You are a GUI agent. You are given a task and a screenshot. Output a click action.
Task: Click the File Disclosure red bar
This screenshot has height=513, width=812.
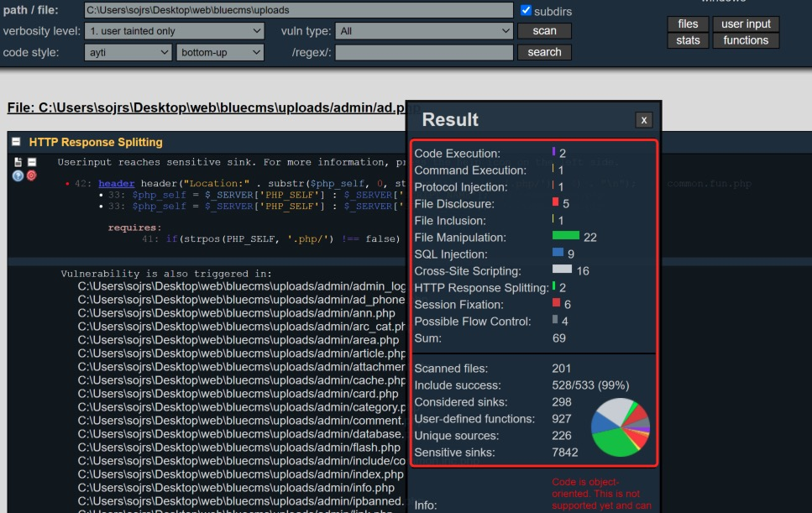[x=556, y=202]
